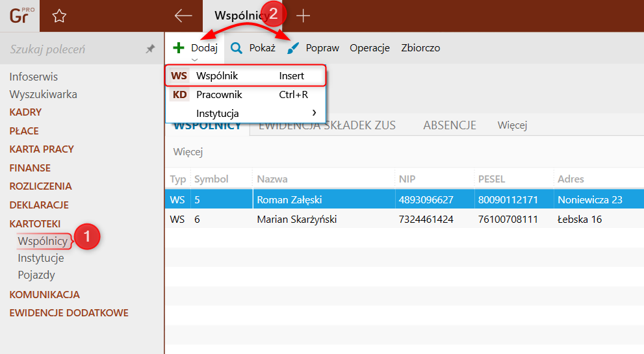The image size is (644, 354).
Task: Open Infoserwis in the sidebar
Action: [34, 77]
